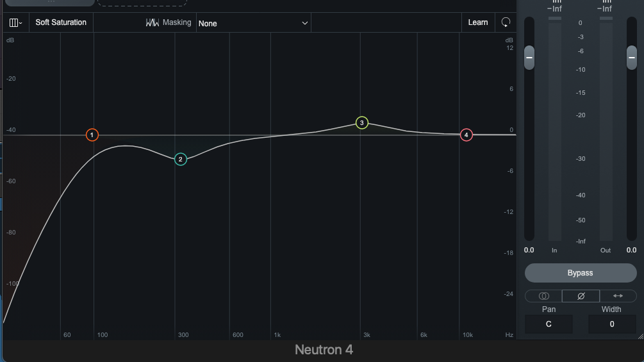Select EQ band node 2
644x362 pixels.
181,160
